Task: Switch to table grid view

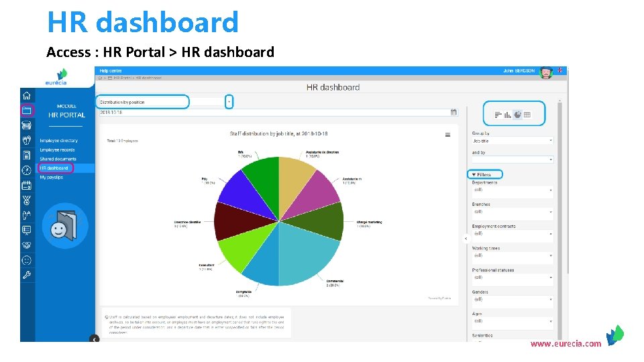Action: [x=527, y=115]
